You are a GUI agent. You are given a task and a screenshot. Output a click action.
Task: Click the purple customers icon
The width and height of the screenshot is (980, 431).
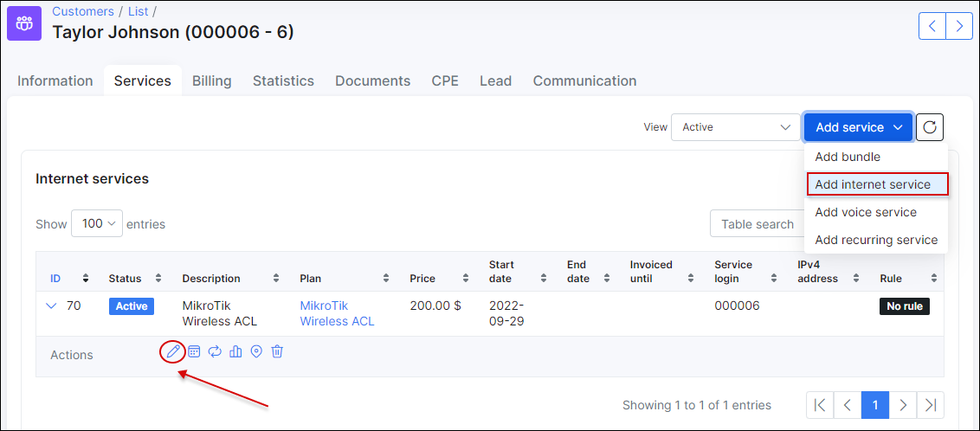click(24, 23)
